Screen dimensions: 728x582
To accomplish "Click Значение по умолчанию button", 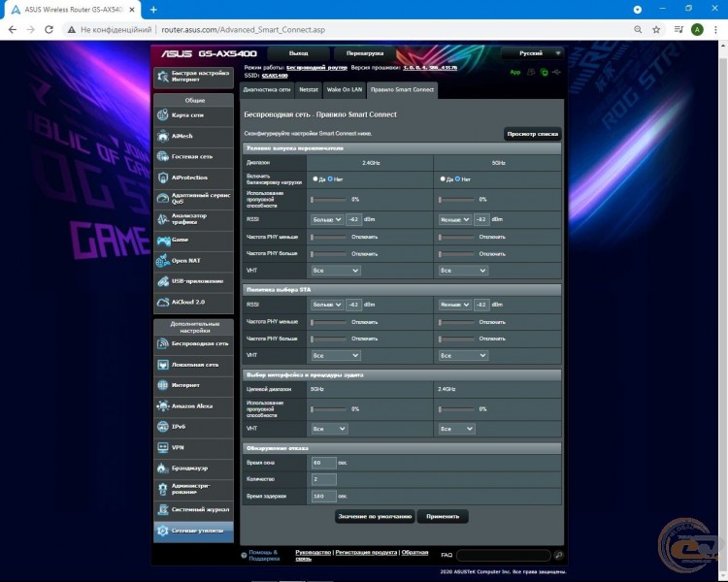I will (375, 517).
